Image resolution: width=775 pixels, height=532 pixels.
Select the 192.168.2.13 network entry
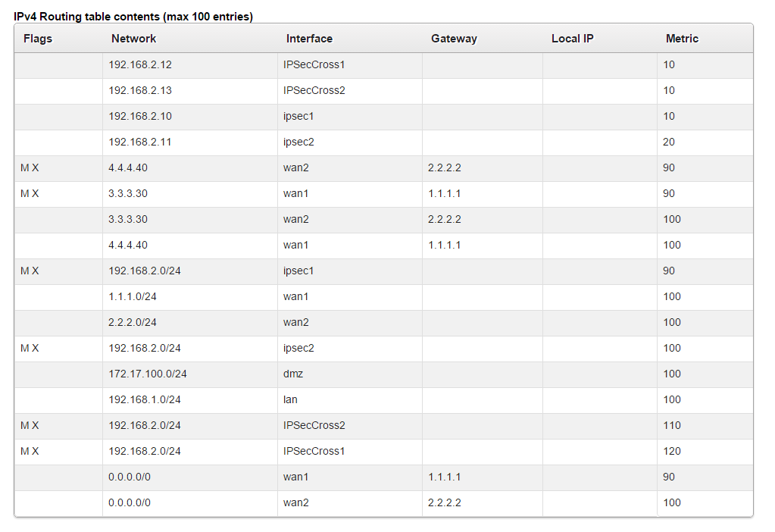(140, 91)
